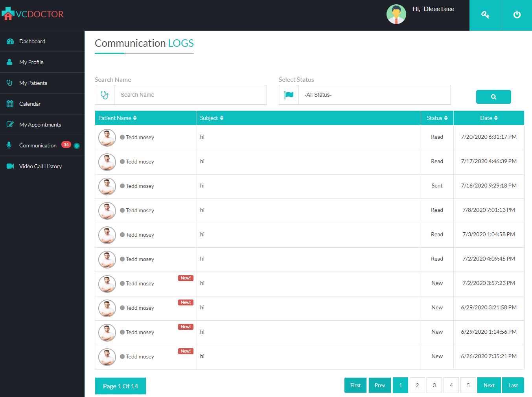
Task: Click the Next pagination button
Action: tap(489, 385)
